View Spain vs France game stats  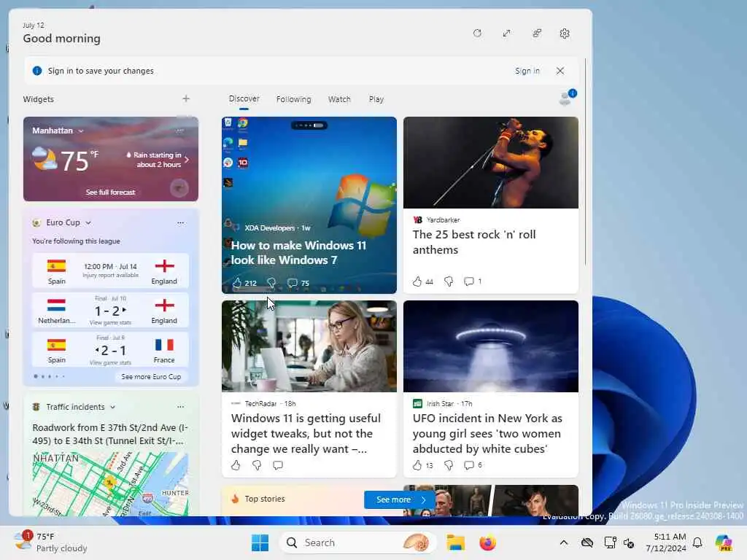coord(111,363)
